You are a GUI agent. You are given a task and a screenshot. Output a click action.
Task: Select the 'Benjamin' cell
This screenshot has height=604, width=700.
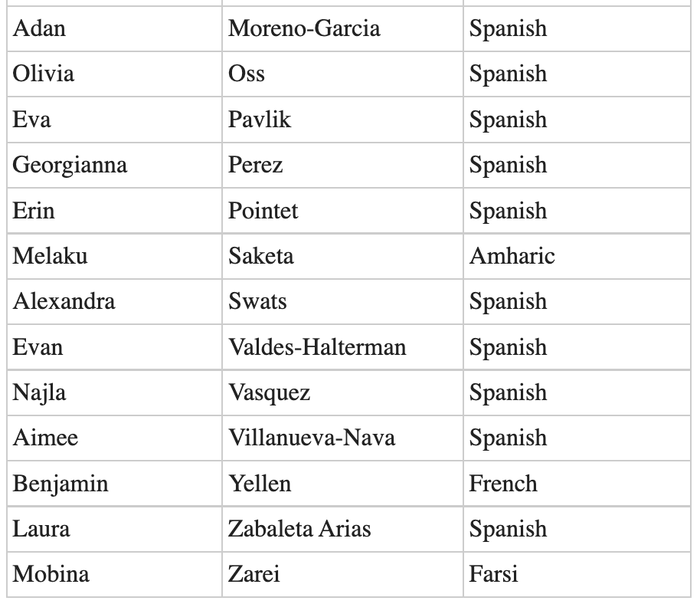pyautogui.click(x=61, y=484)
